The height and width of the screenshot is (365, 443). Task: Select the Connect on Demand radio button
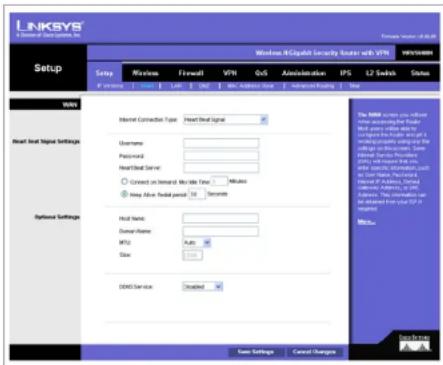pyautogui.click(x=124, y=181)
